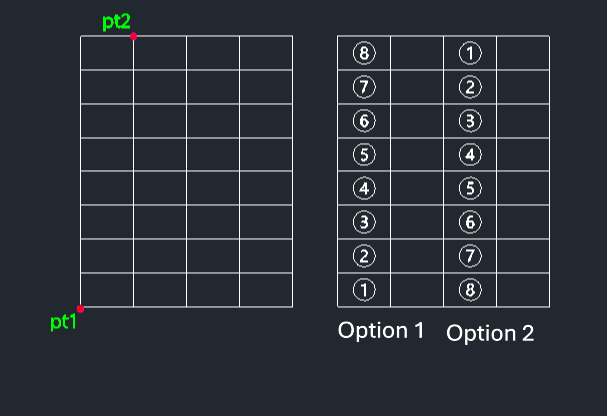Image resolution: width=607 pixels, height=416 pixels.
Task: Pick circled number 7 in Option 2 column
Action: click(470, 256)
